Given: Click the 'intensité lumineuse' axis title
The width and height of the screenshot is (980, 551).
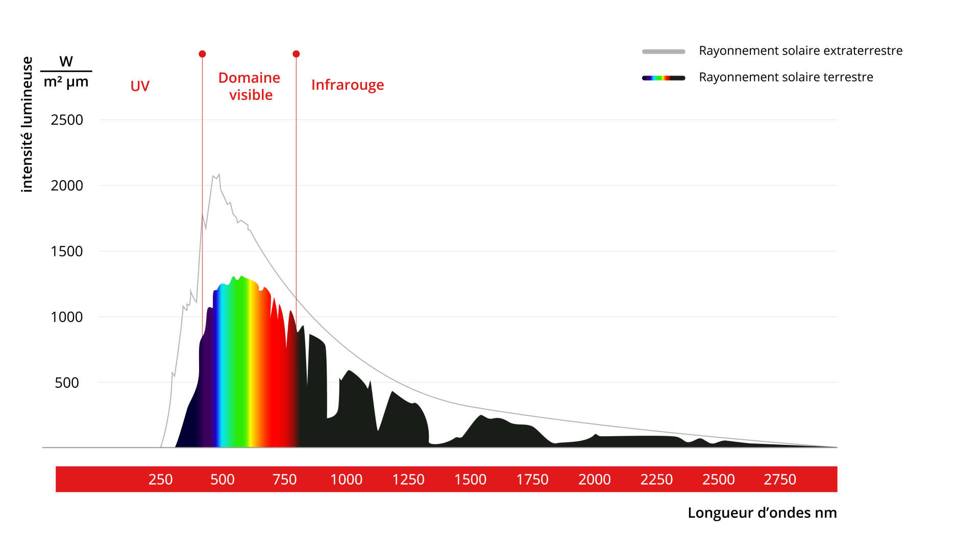Looking at the screenshot, I should (27, 124).
